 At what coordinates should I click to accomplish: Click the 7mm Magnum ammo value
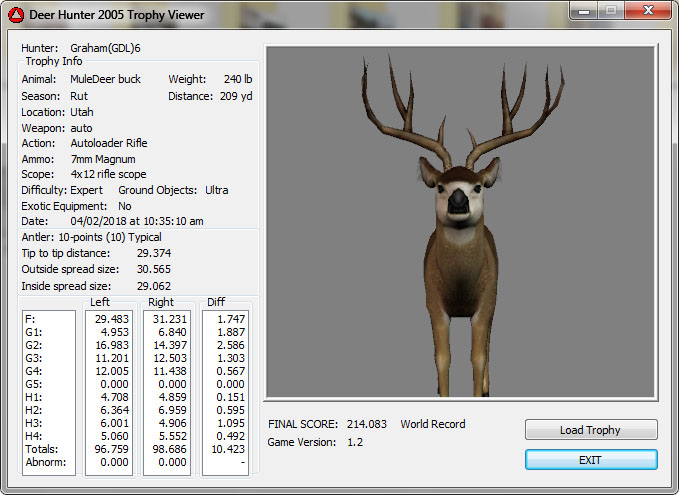coord(102,159)
